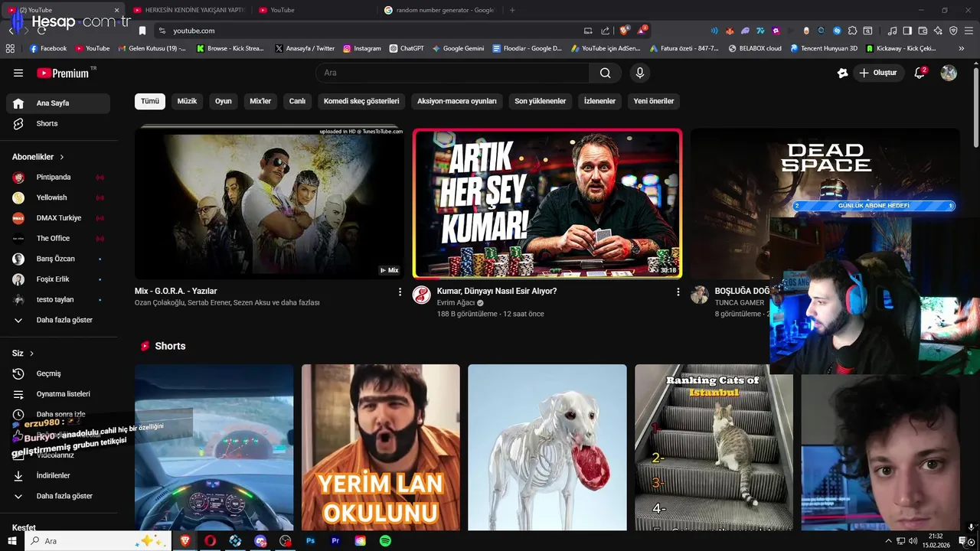Switch to the HERKESİN KENDİNE YAKIŞANI browser tab
Viewport: 980px width, 551px height.
188,10
